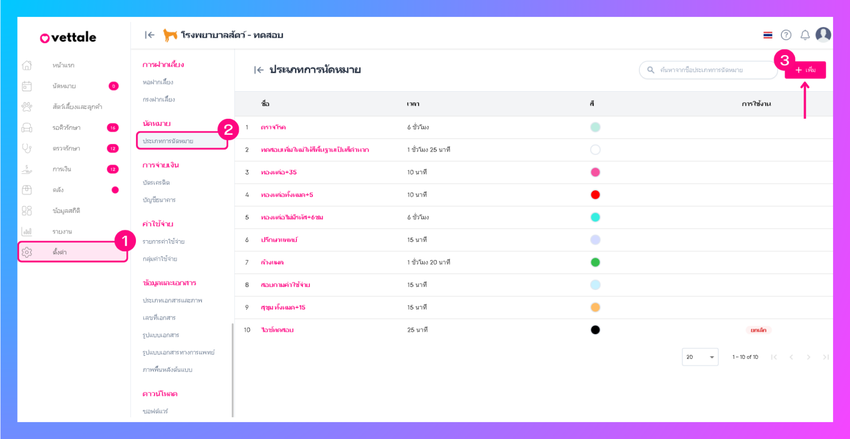Click the ยกเลิก badge in row 10
This screenshot has height=439, width=850.
758,330
